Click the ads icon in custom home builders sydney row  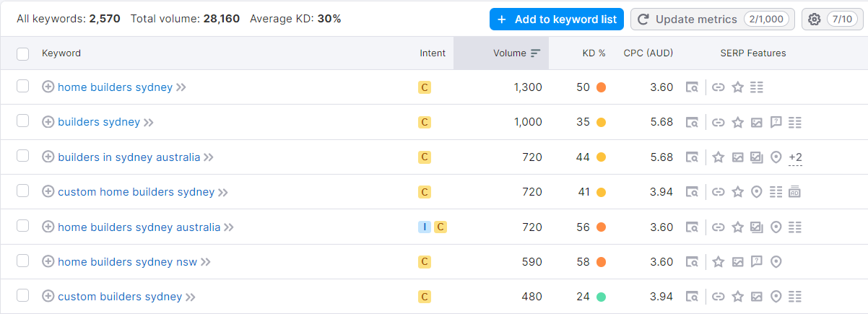[x=795, y=192]
